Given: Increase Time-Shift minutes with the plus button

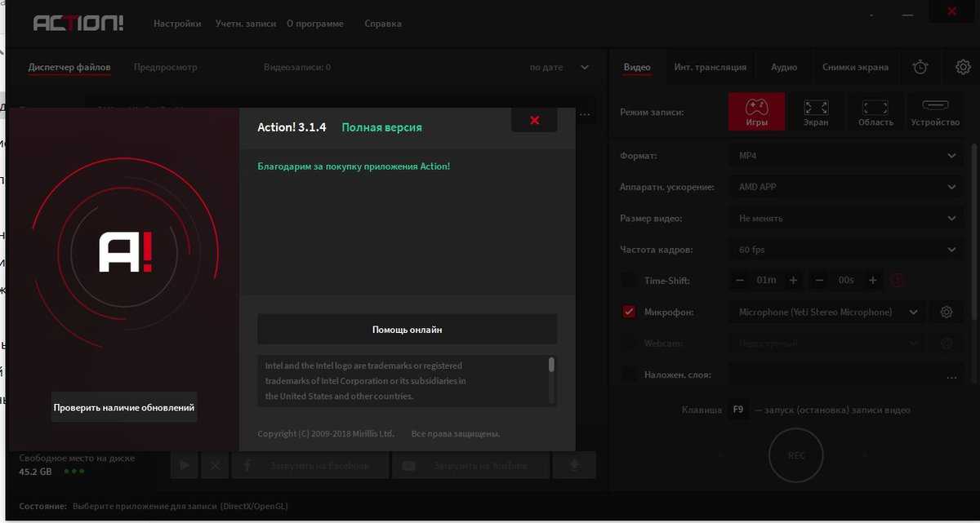Looking at the screenshot, I should 793,281.
